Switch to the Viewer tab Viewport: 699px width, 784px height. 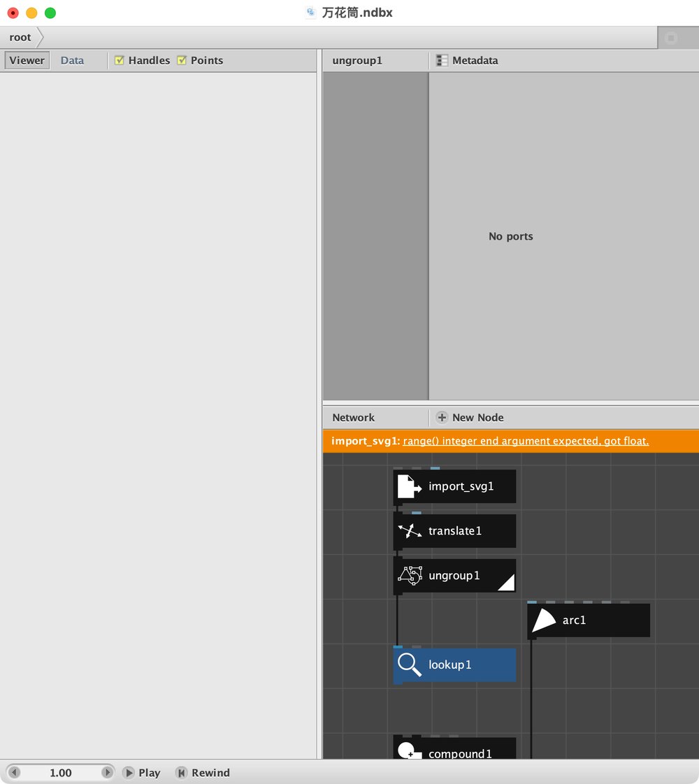pyautogui.click(x=27, y=61)
